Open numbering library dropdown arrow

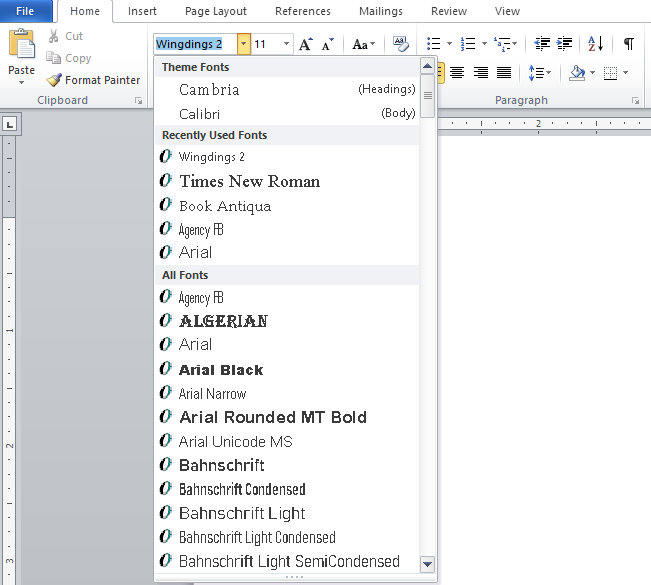coord(484,44)
